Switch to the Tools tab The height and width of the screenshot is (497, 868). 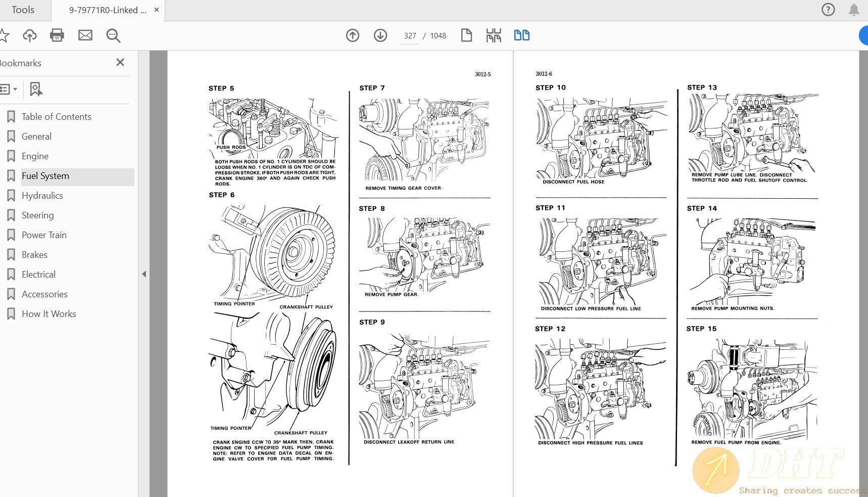pos(23,10)
